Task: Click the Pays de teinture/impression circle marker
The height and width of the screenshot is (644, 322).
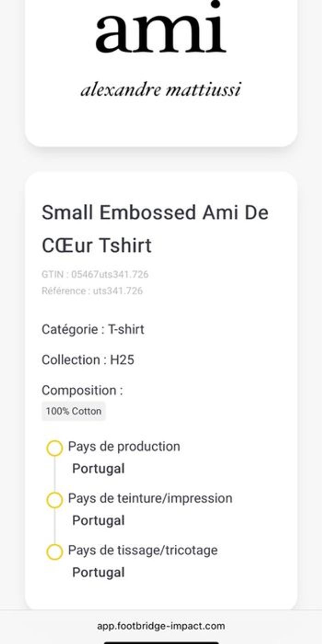Action: (54, 500)
